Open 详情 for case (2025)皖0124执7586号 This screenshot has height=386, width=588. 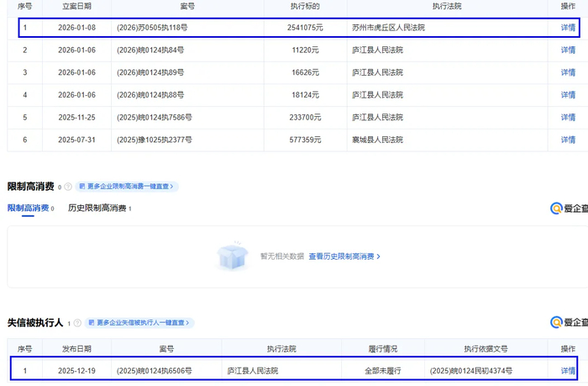pyautogui.click(x=568, y=118)
